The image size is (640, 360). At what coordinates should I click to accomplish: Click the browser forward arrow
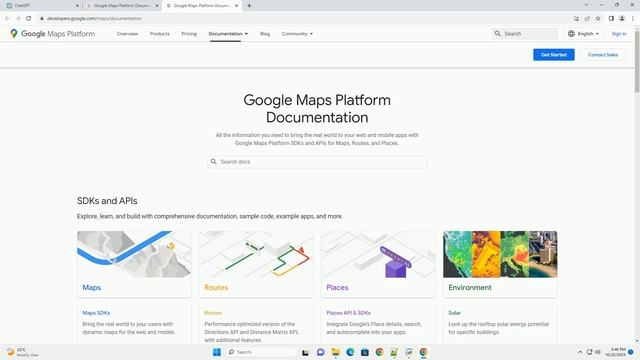click(18, 18)
